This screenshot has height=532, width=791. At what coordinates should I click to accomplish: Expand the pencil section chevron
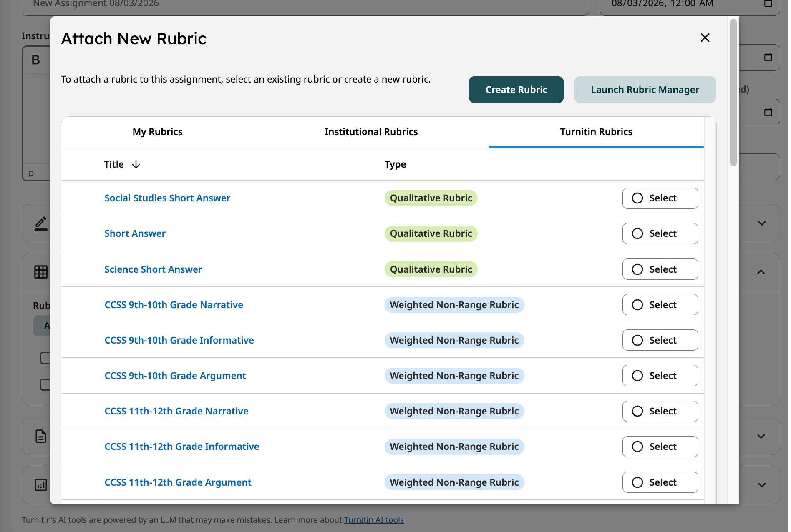click(762, 223)
